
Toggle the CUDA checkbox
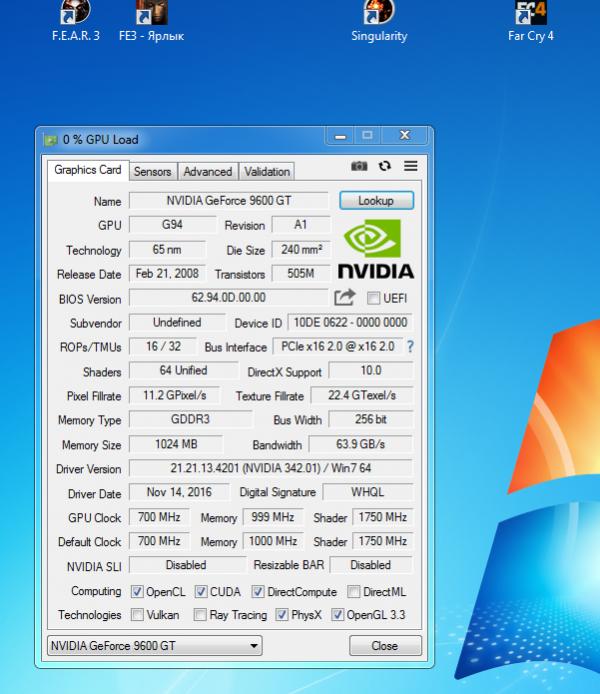coord(201,592)
